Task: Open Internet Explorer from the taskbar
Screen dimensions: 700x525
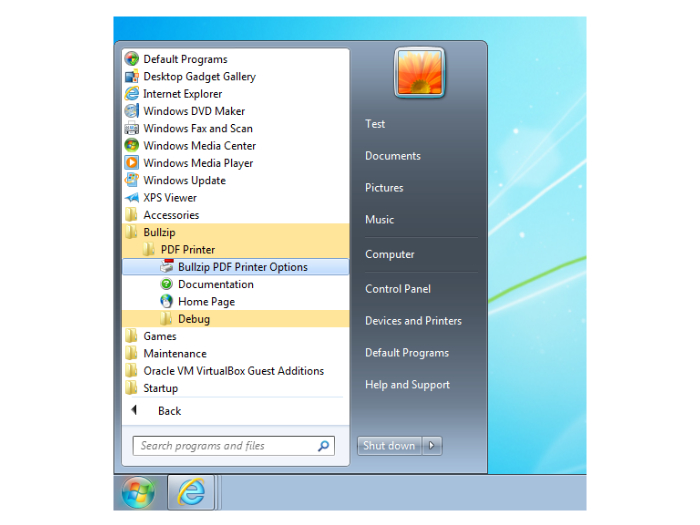Action: pyautogui.click(x=191, y=492)
